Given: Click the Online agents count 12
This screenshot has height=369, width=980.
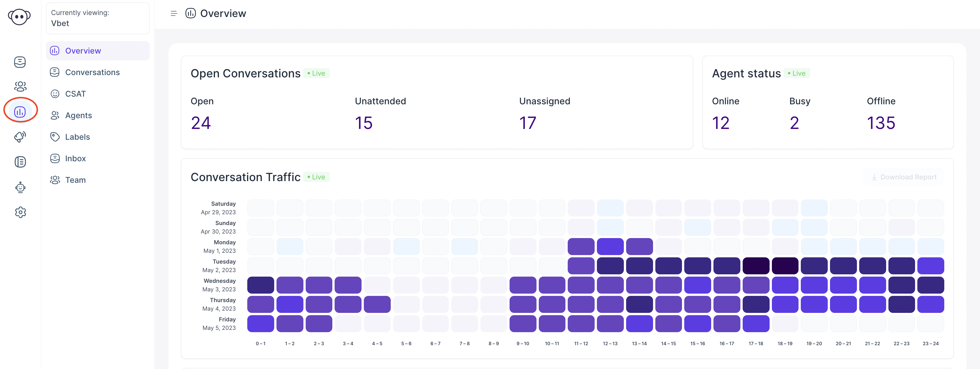Looking at the screenshot, I should 721,123.
